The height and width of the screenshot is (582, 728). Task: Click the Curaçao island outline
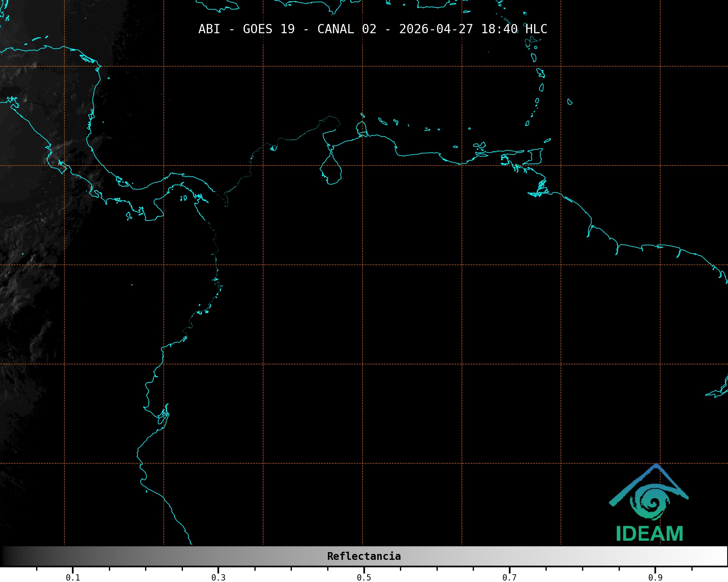tap(382, 121)
